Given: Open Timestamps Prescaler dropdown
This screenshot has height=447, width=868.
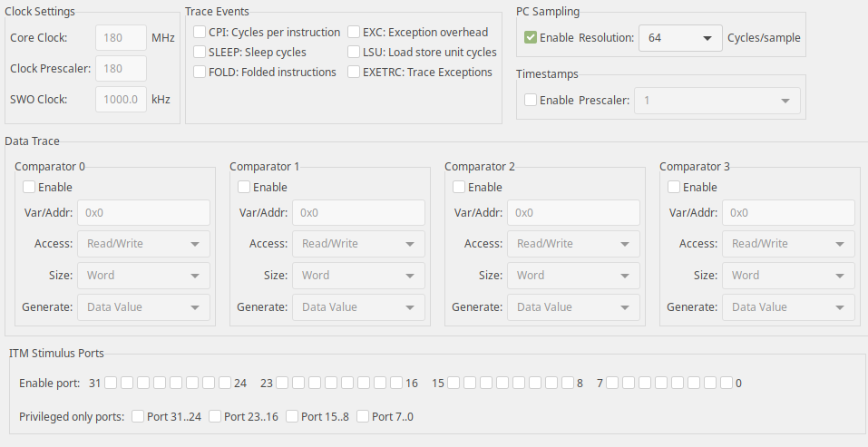Looking at the screenshot, I should [x=717, y=101].
